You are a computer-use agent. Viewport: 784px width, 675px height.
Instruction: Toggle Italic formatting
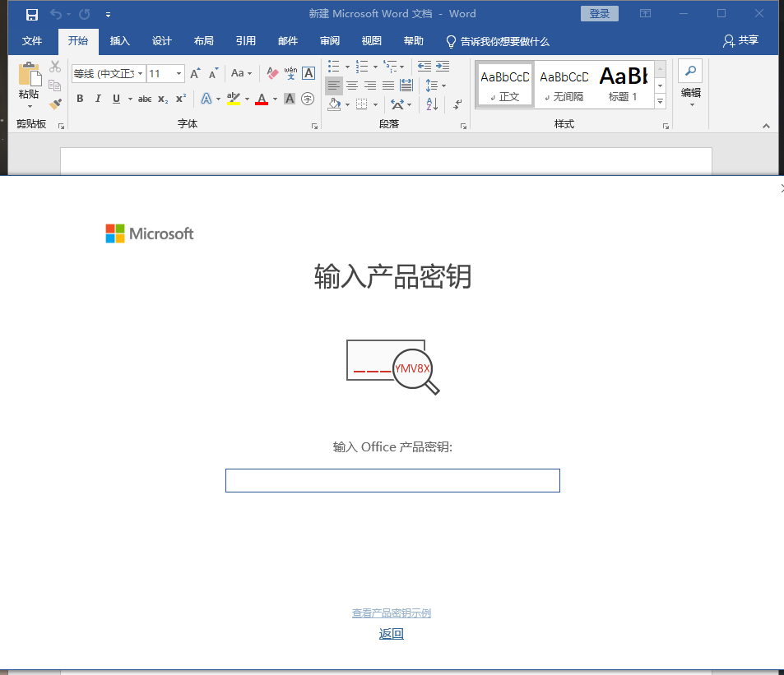coord(98,99)
